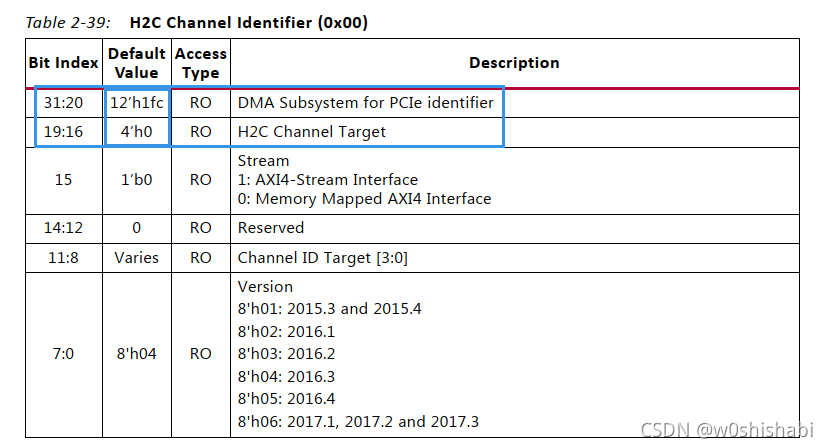Click the 'Varies' default value cell
The image size is (828, 448).
tap(137, 258)
